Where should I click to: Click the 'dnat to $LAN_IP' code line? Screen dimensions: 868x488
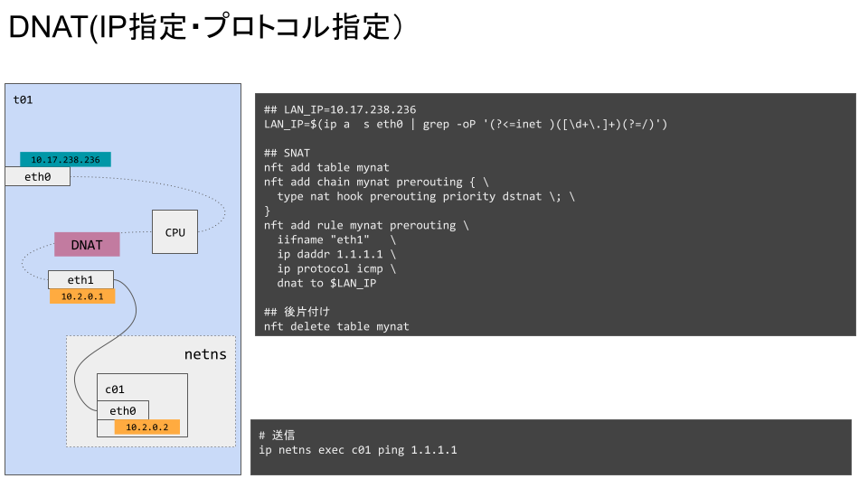point(326,283)
